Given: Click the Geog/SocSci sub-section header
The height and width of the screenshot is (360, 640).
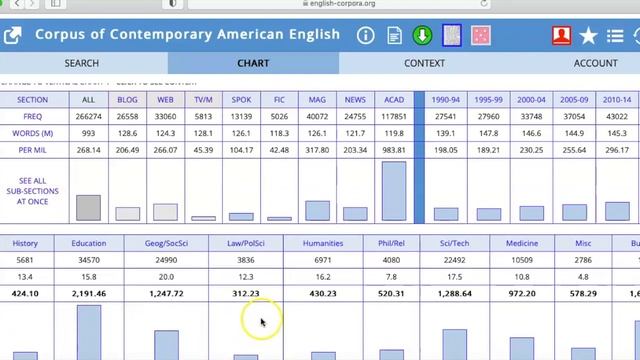Looking at the screenshot, I should [166, 243].
